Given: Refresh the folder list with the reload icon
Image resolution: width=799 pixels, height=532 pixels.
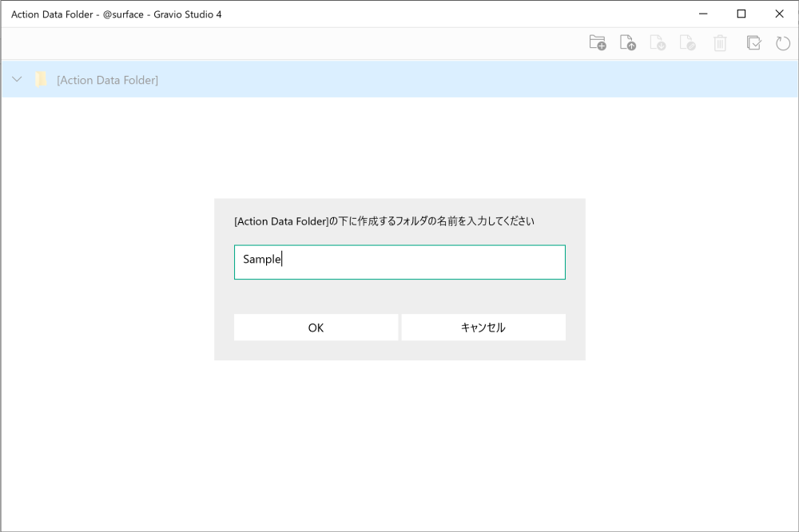Looking at the screenshot, I should tap(783, 42).
